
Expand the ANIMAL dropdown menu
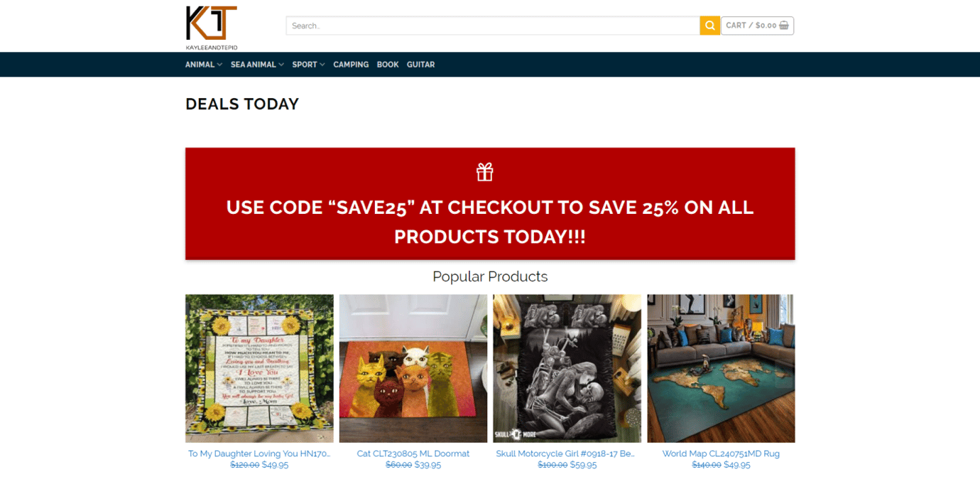[200, 64]
